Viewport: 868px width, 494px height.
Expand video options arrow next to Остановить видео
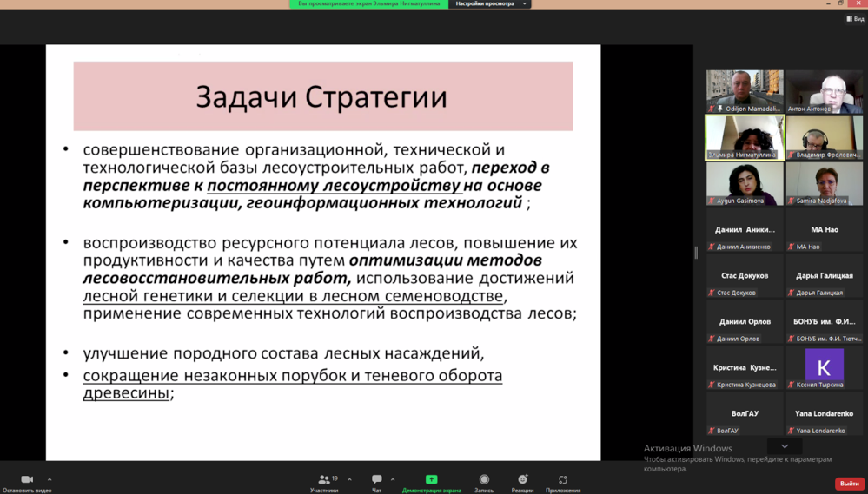pyautogui.click(x=50, y=479)
